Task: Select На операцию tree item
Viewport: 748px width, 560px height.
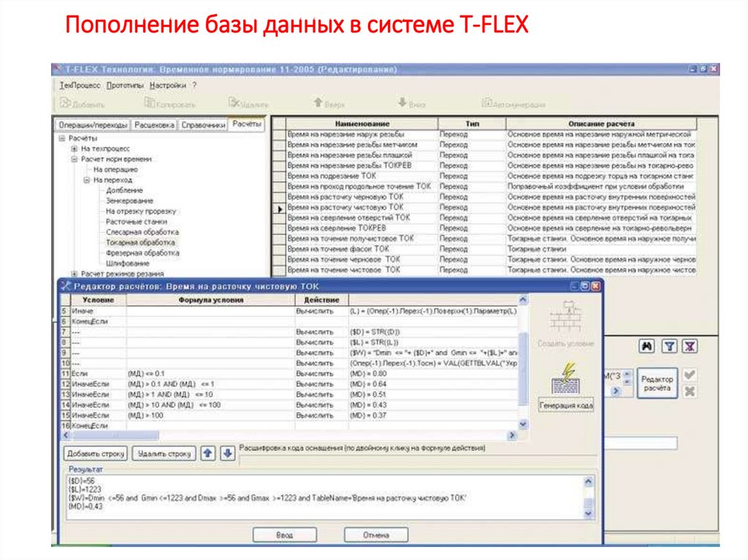Action: [115, 169]
